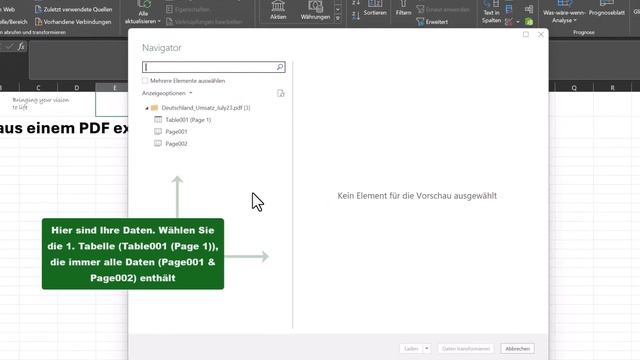
Task: Select column D header in Excel
Action: point(76,87)
